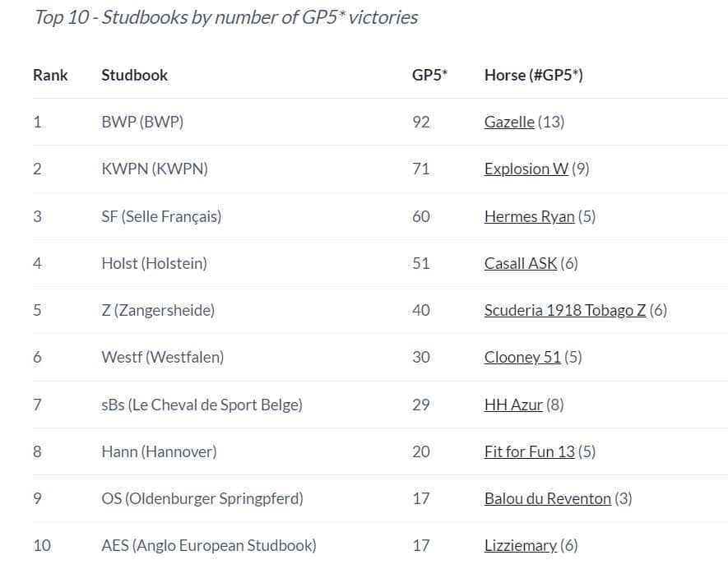The width and height of the screenshot is (728, 583).
Task: Click the Top 10 Studbooks table title
Action: click(x=225, y=17)
